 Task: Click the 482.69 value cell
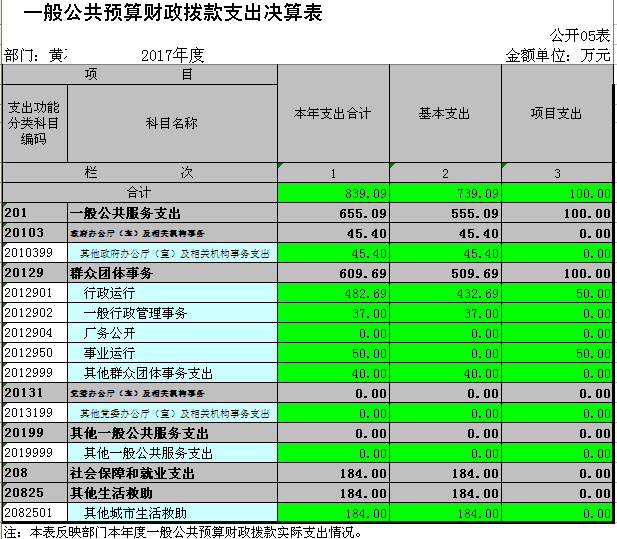[x=333, y=293]
